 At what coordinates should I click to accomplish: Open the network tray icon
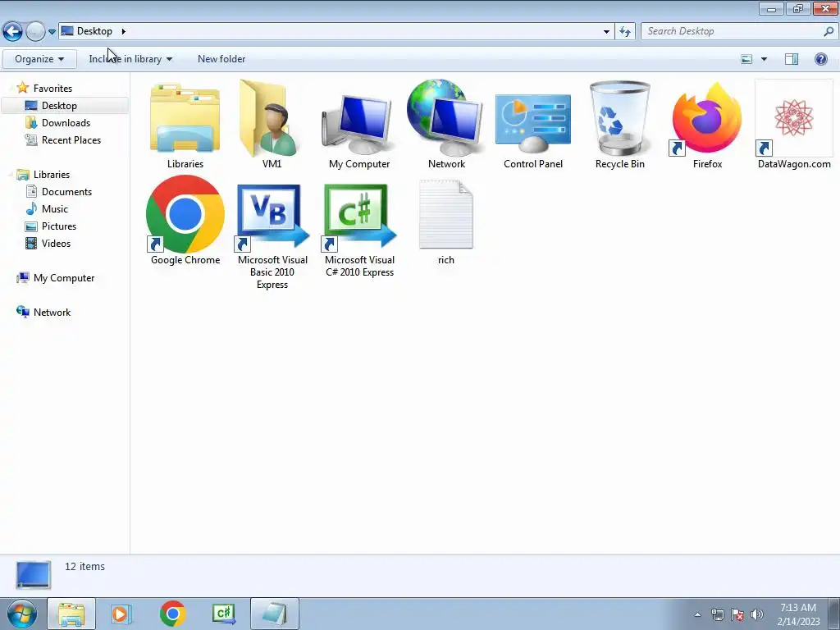coord(717,614)
